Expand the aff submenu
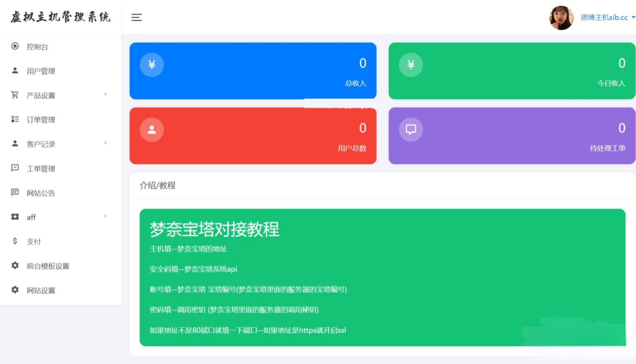The width and height of the screenshot is (636, 364). (x=105, y=217)
